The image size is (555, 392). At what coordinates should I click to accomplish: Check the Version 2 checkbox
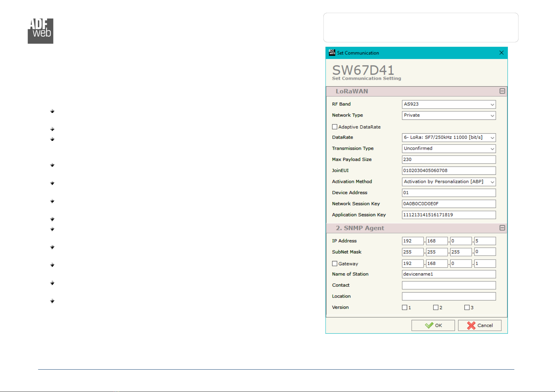tap(436, 307)
